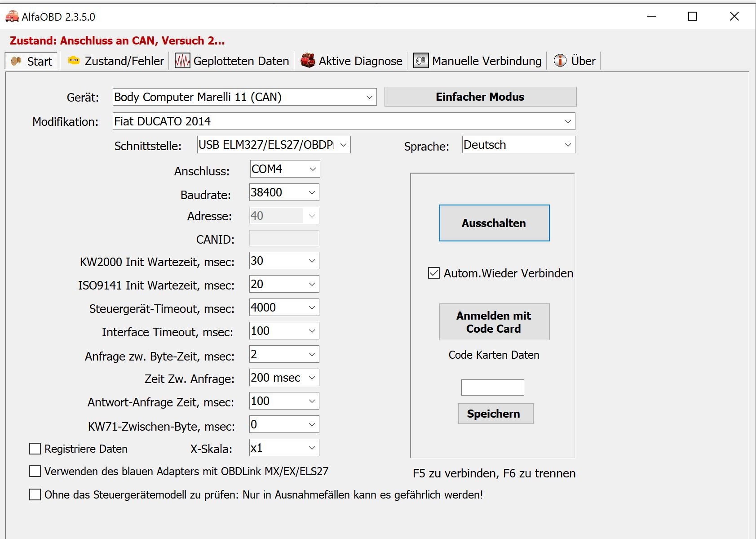Click the F5 zu verbinden hint text
This screenshot has height=539, width=756.
(x=494, y=473)
